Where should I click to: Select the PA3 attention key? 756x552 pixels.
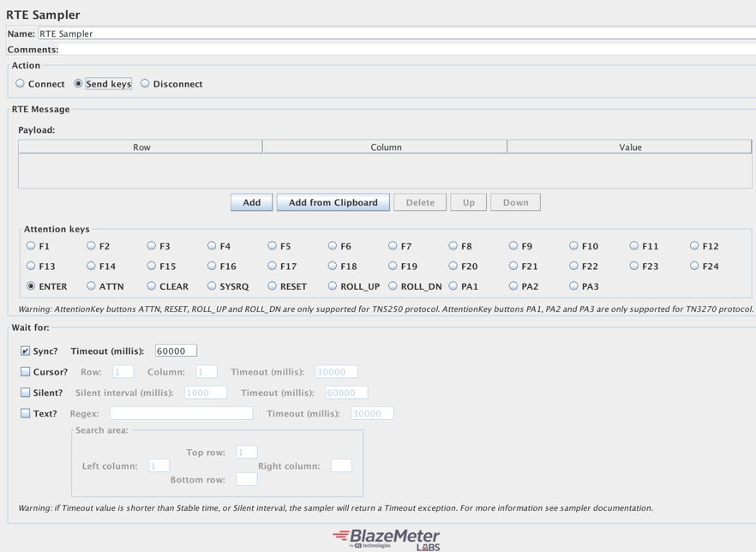coord(574,286)
